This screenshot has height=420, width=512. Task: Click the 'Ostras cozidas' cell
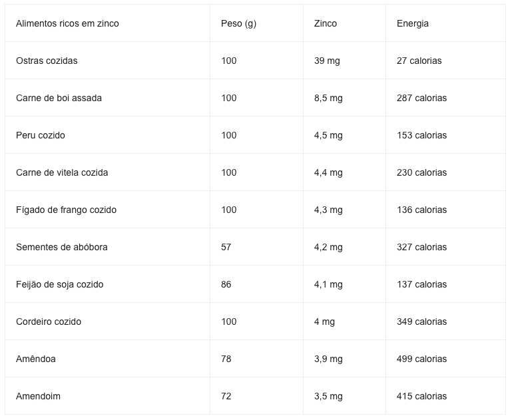pos(107,61)
